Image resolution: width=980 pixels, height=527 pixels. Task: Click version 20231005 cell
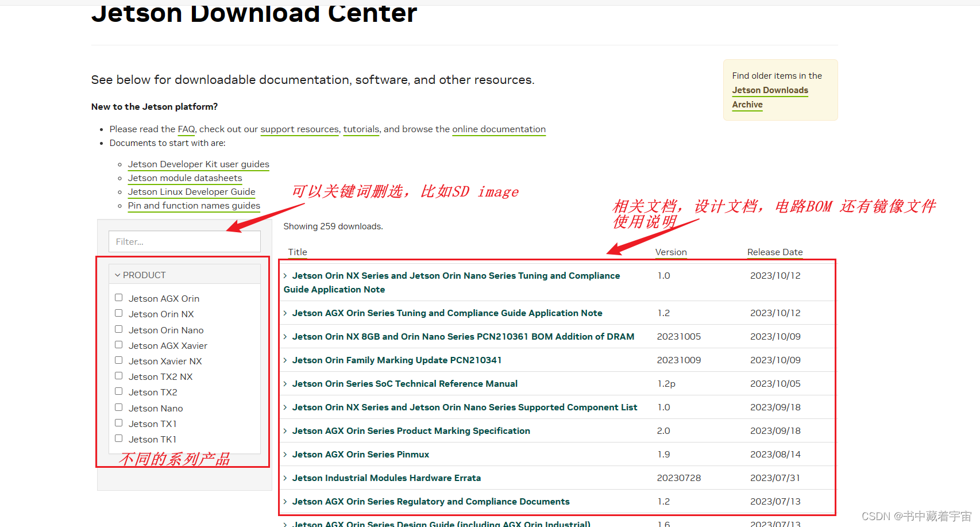pyautogui.click(x=679, y=337)
